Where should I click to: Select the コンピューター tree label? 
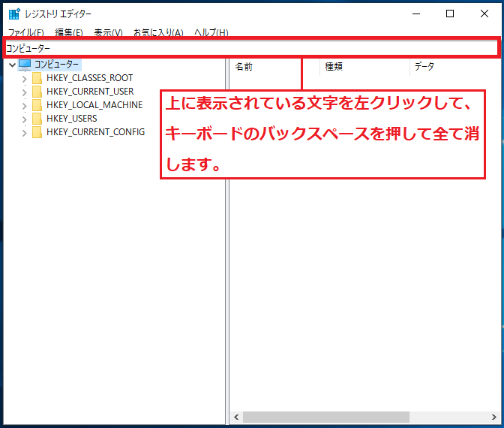(56, 65)
